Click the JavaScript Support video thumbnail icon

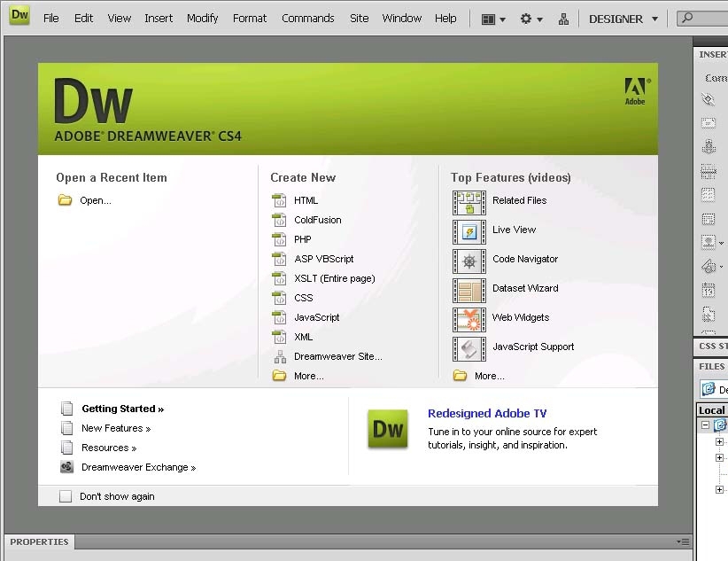pos(469,349)
